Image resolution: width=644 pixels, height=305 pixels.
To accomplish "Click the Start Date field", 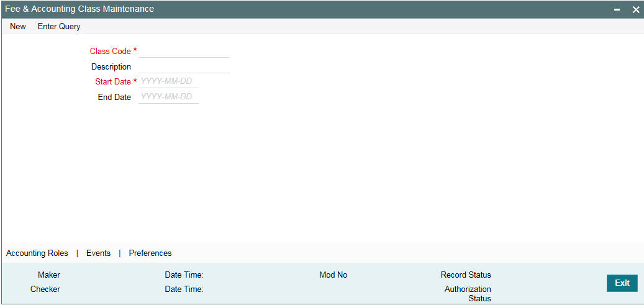I will 169,81.
